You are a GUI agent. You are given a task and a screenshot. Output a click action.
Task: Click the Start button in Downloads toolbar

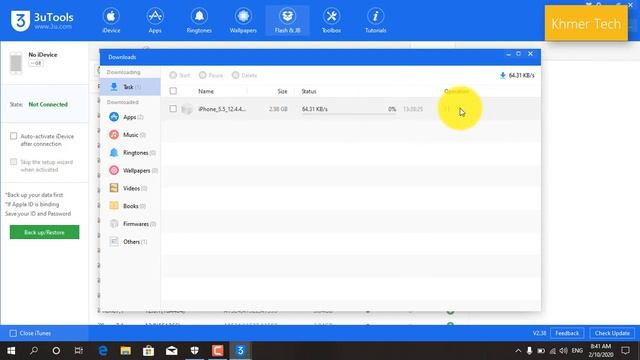(x=180, y=75)
